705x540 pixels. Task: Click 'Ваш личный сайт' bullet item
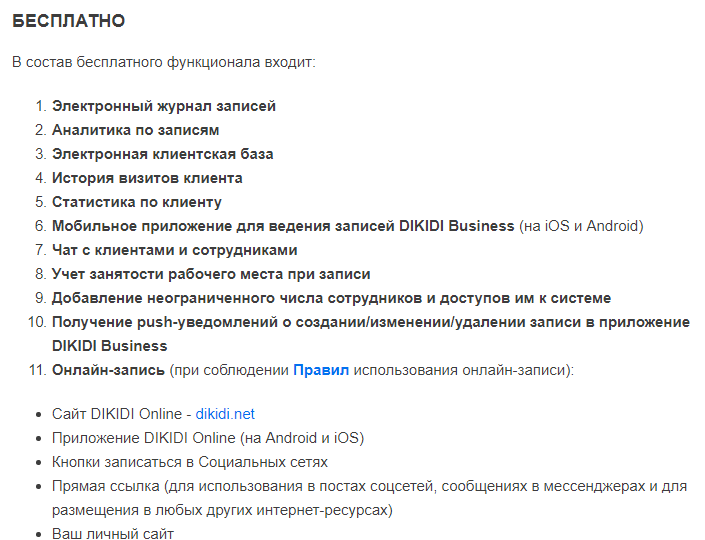tap(113, 533)
